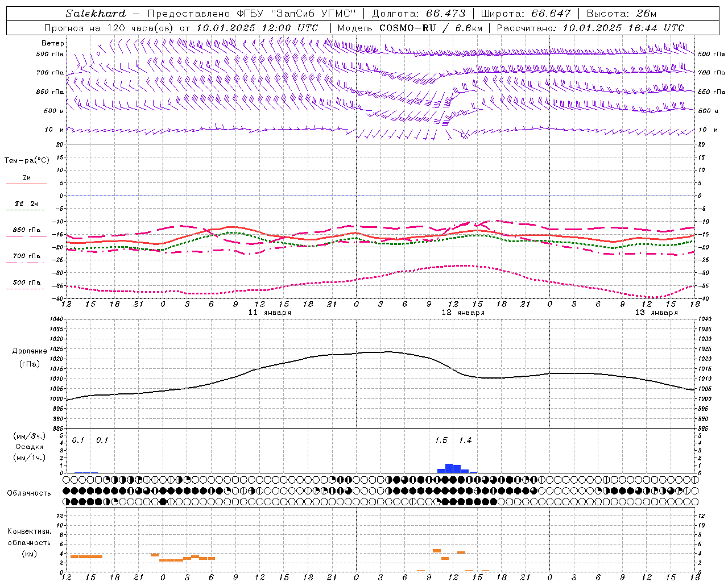Click the 'Давление' pressure panel label
Viewport: 728px width, 582px height.
click(30, 351)
